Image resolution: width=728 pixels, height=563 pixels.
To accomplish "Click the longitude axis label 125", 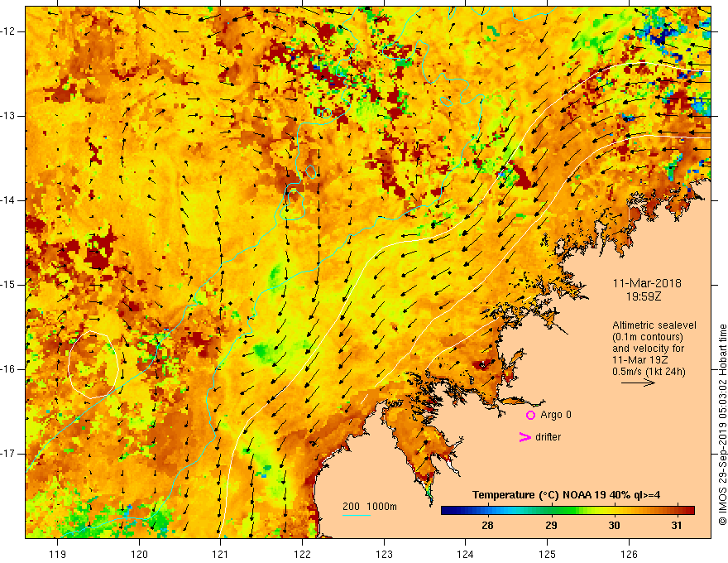I will pyautogui.click(x=548, y=554).
